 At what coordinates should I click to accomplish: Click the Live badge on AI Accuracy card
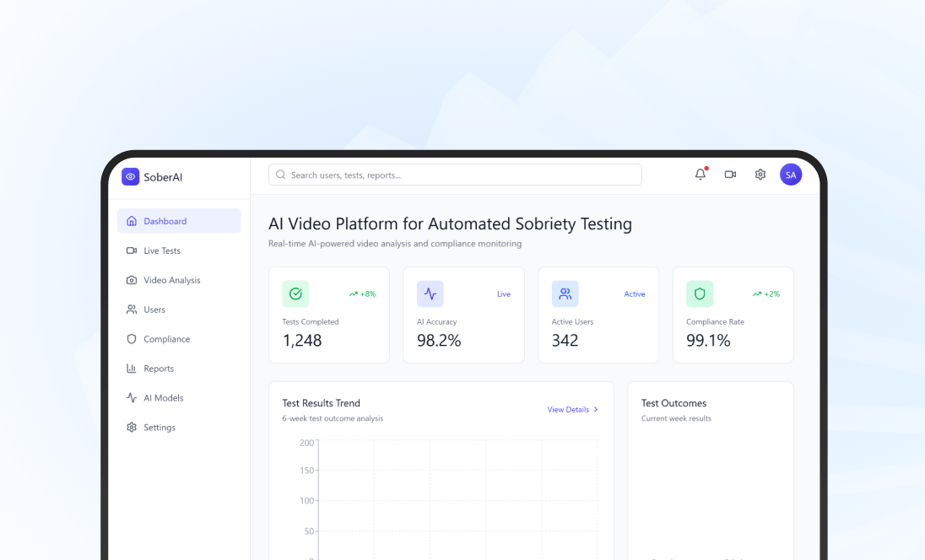(x=504, y=293)
